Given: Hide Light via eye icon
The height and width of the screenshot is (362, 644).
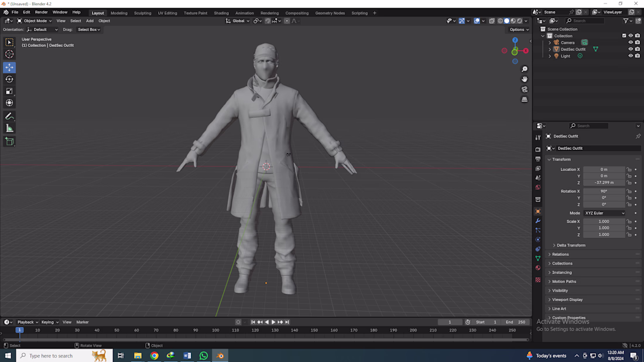Looking at the screenshot, I should point(631,56).
